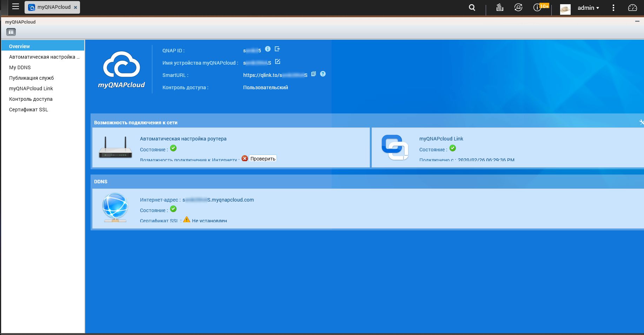This screenshot has height=335, width=644.
Task: Open event notifications with 10+ badge
Action: [540, 7]
